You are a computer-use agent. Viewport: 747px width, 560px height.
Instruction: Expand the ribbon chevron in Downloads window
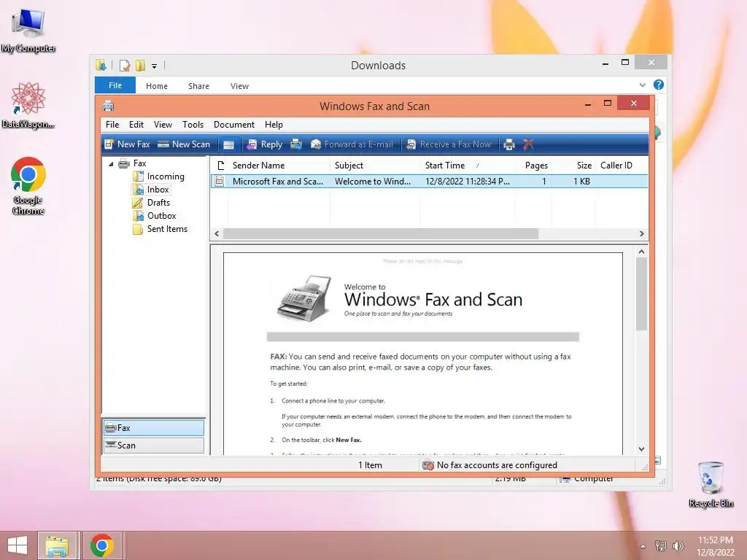tap(642, 85)
